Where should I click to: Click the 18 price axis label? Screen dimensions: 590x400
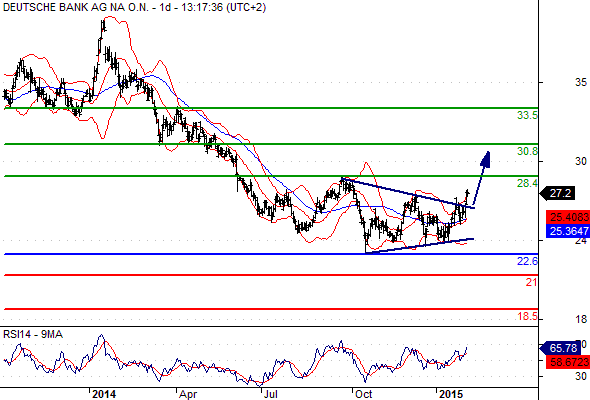pyautogui.click(x=581, y=319)
